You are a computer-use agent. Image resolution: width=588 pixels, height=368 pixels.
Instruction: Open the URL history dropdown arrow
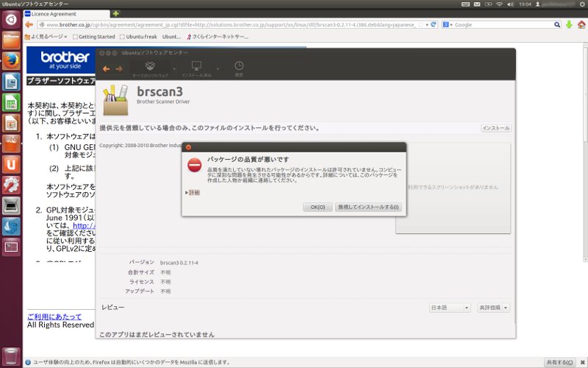pyautogui.click(x=427, y=25)
